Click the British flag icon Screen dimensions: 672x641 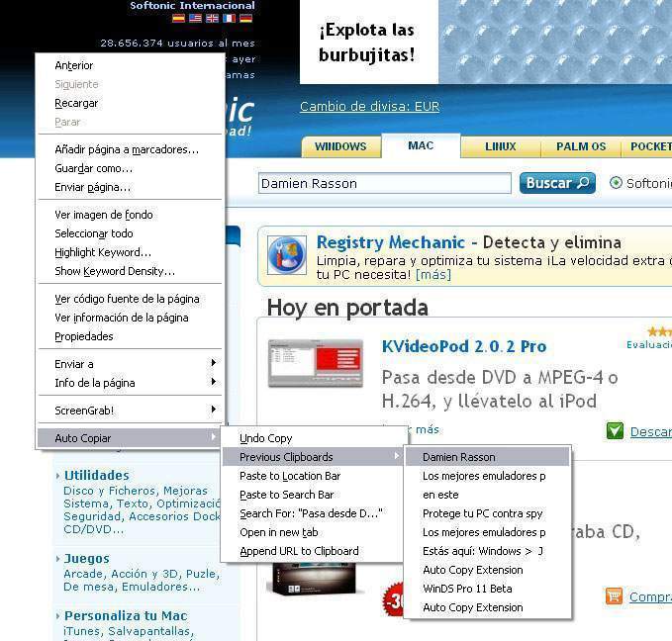(x=212, y=19)
